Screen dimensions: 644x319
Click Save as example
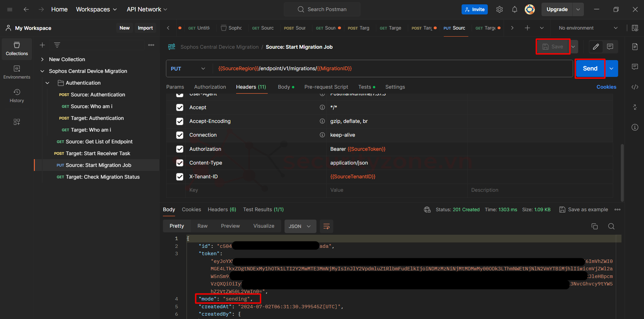(x=584, y=210)
